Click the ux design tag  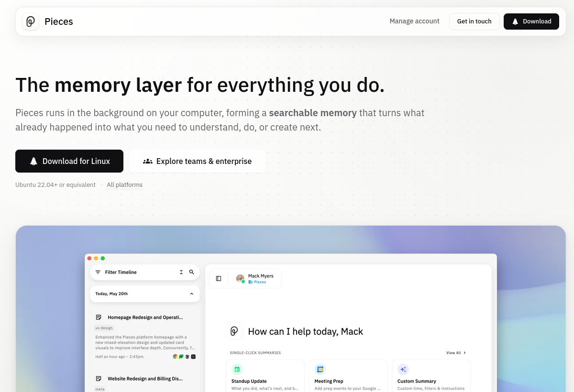[104, 328]
